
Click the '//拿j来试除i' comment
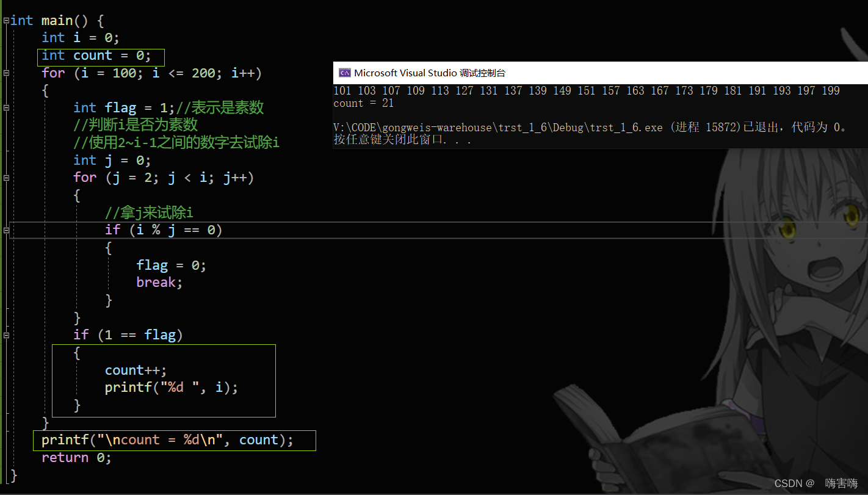(149, 213)
